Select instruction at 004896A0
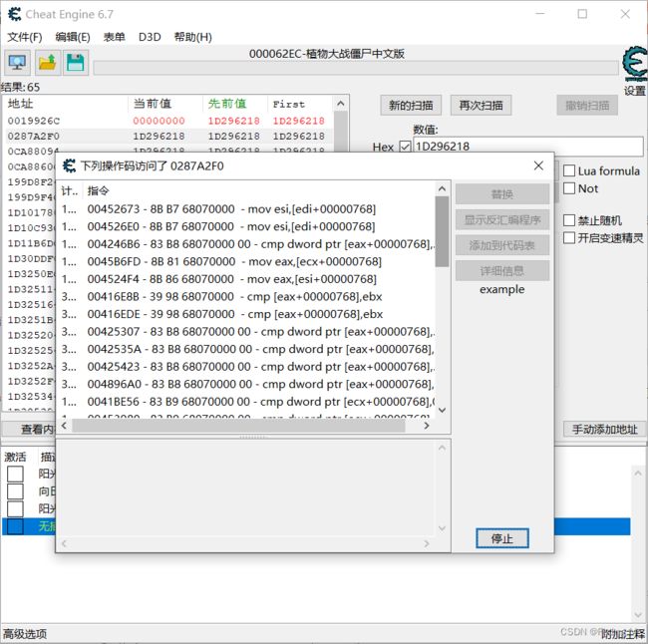This screenshot has height=644, width=648. [x=246, y=384]
